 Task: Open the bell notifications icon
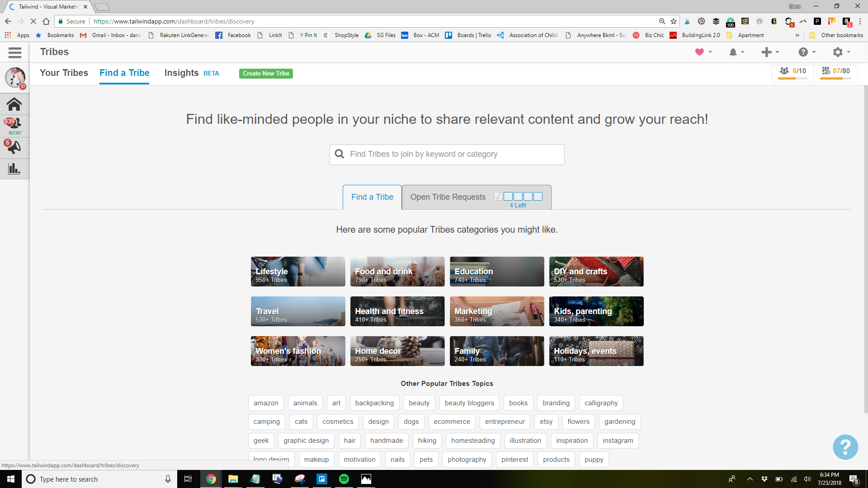tap(733, 52)
